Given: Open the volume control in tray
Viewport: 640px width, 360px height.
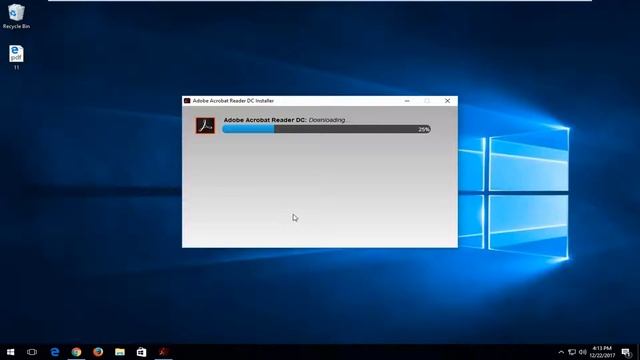Looking at the screenshot, I should (582, 352).
